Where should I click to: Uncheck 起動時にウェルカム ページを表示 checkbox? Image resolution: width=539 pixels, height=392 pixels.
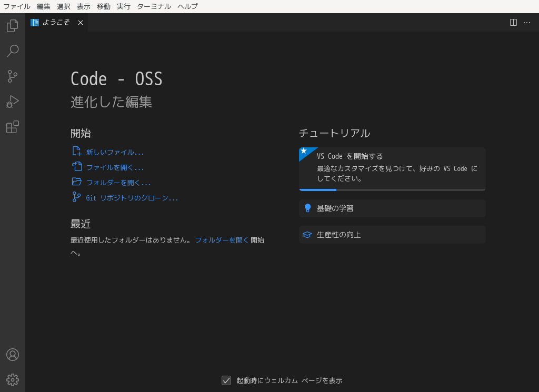(x=226, y=380)
